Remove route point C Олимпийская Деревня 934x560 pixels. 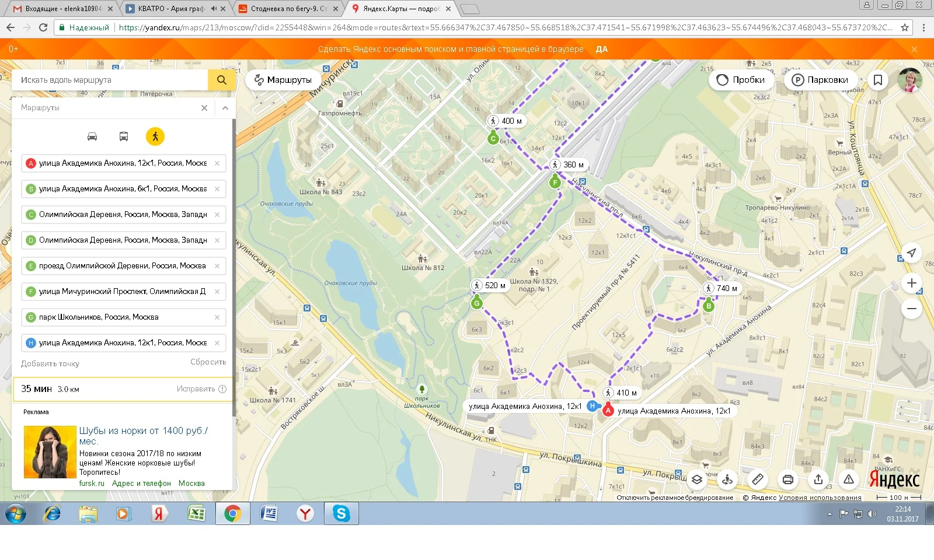(217, 215)
